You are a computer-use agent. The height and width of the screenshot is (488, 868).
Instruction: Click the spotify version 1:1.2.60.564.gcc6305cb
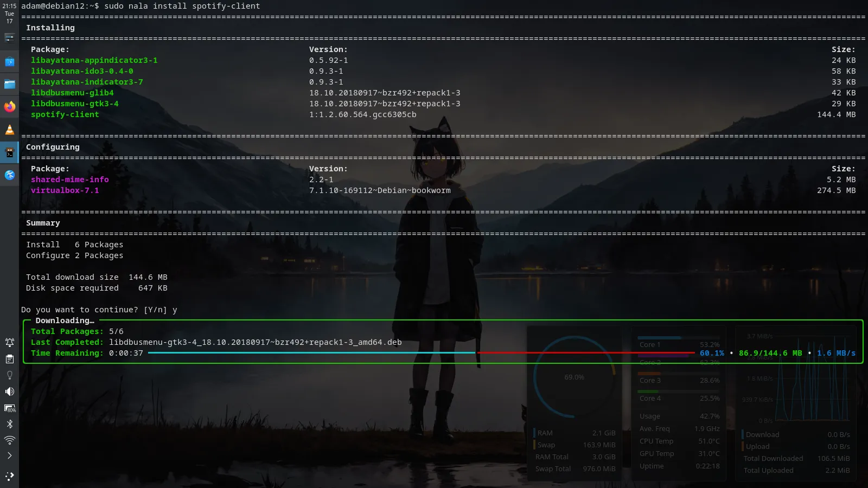[363, 114]
